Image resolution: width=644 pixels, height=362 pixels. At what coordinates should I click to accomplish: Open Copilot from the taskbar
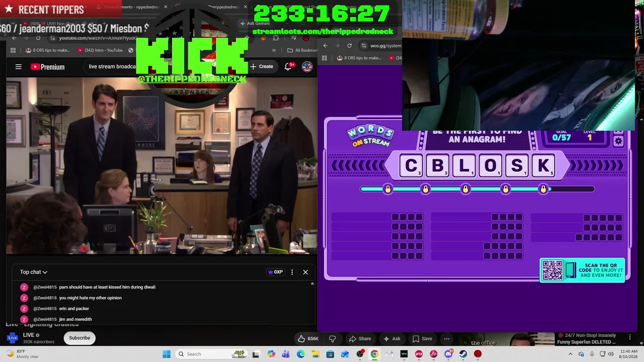pos(271,354)
